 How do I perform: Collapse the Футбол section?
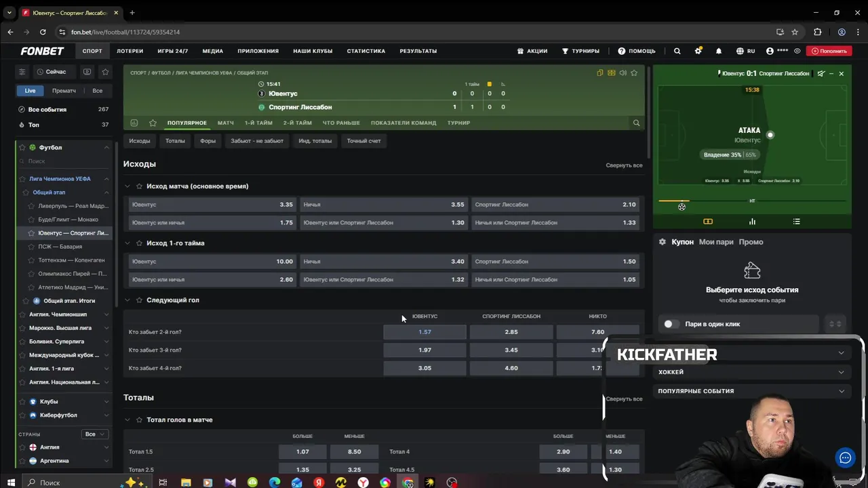coord(106,147)
